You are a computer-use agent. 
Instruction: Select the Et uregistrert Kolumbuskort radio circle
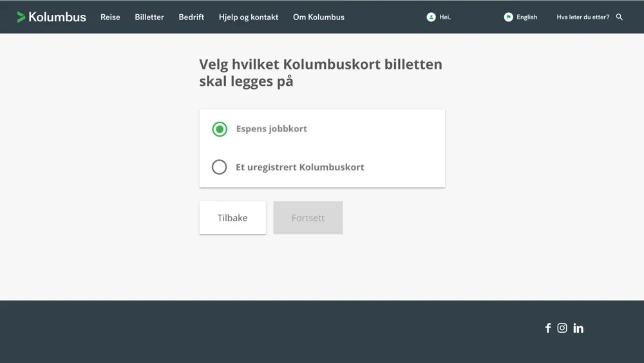pos(220,167)
